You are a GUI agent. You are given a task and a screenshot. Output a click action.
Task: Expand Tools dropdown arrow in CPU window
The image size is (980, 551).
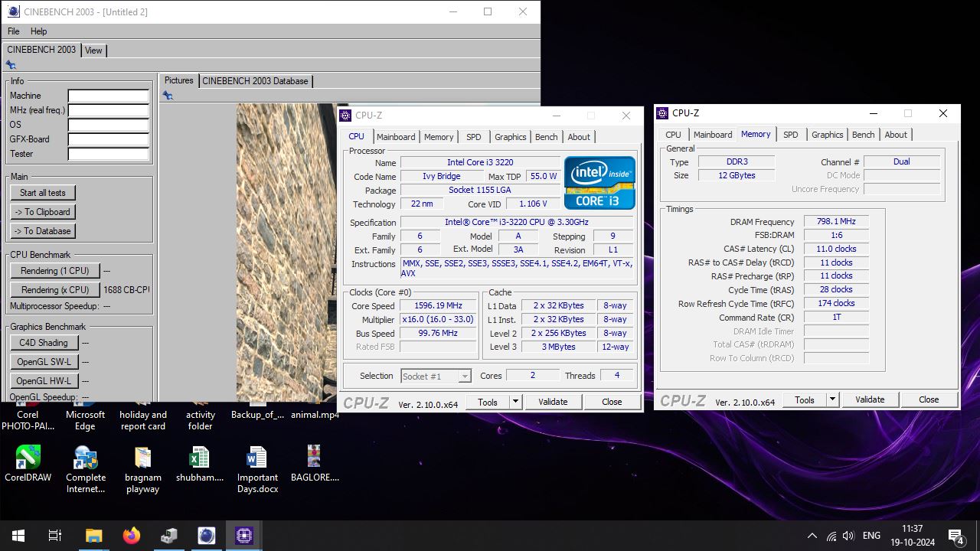[x=515, y=402]
